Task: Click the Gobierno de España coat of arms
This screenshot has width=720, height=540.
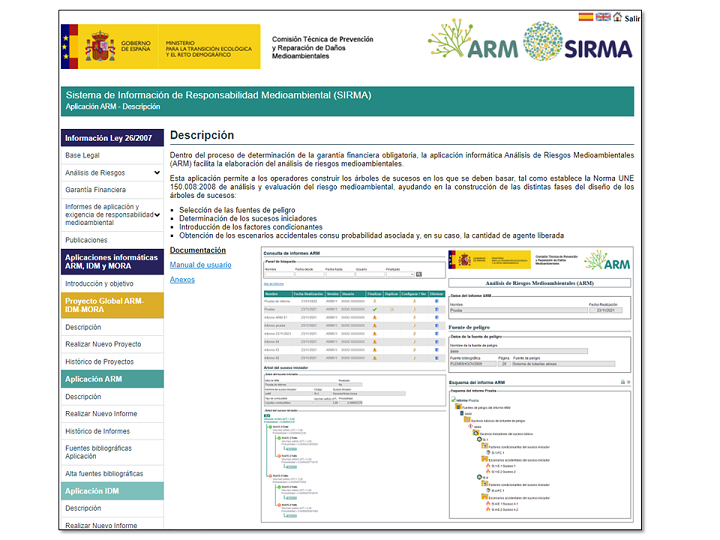Action: (100, 47)
